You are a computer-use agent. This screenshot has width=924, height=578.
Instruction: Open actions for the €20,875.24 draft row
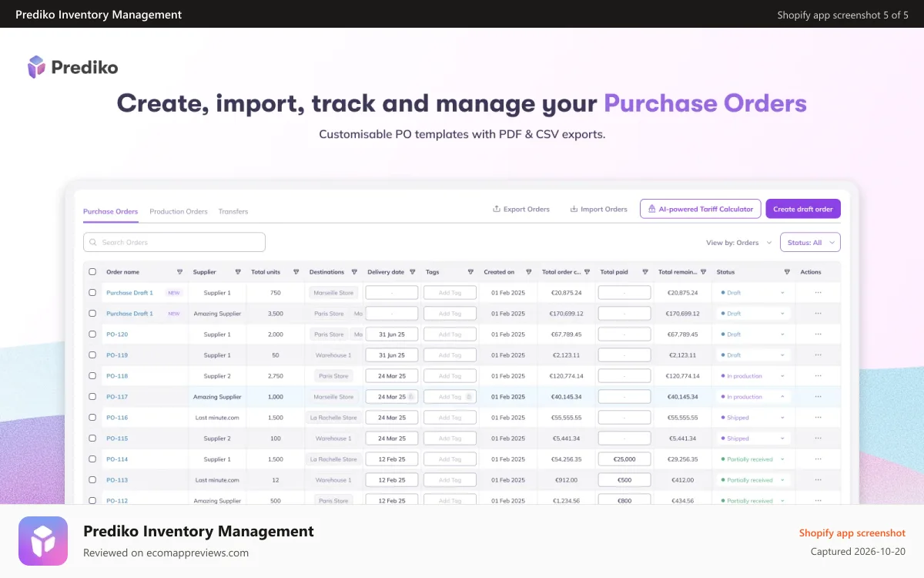[818, 293]
